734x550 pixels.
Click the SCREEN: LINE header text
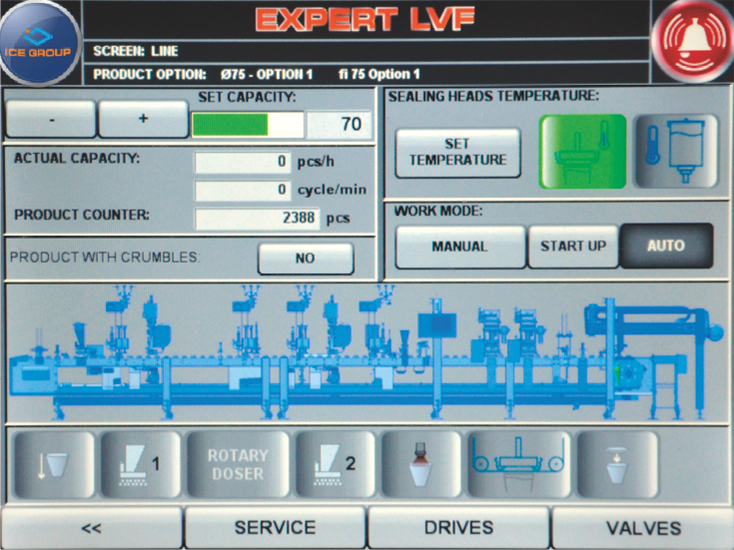(x=136, y=51)
